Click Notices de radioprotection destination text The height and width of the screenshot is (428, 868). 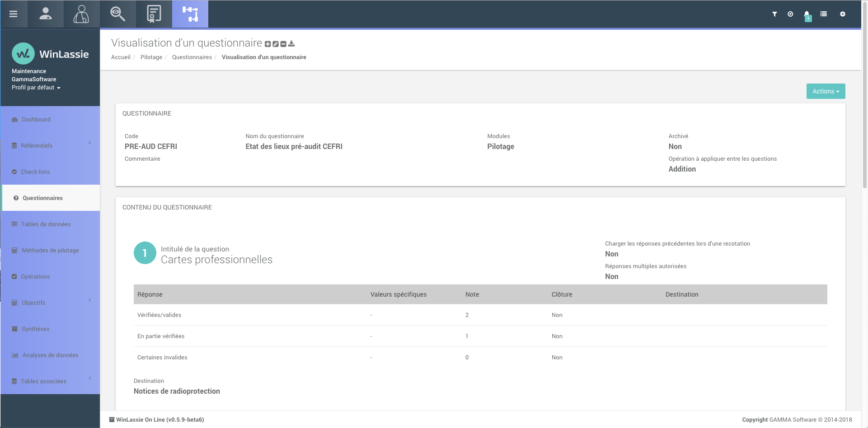tap(177, 391)
